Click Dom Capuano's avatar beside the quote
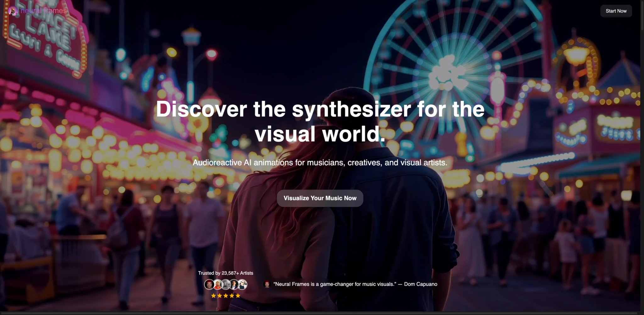644x315 pixels. click(x=267, y=284)
